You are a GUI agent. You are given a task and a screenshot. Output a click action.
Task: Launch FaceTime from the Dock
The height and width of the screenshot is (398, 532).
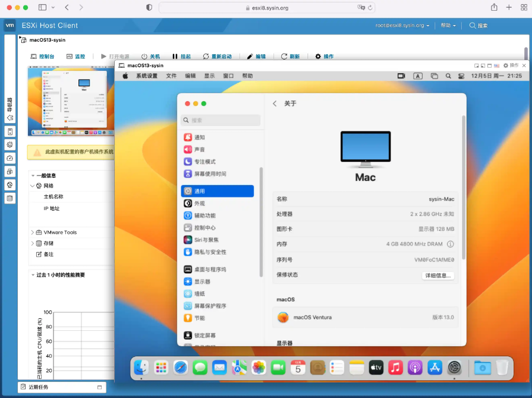pos(278,368)
